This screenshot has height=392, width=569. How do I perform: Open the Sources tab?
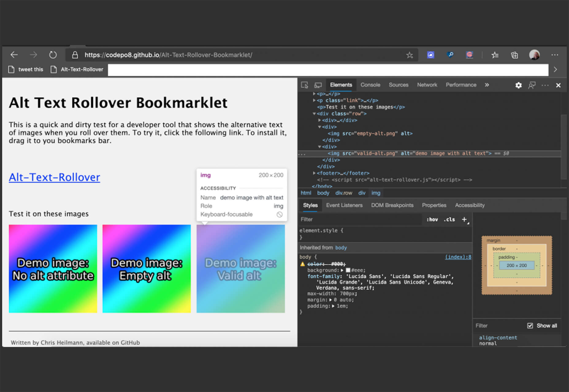tap(398, 85)
